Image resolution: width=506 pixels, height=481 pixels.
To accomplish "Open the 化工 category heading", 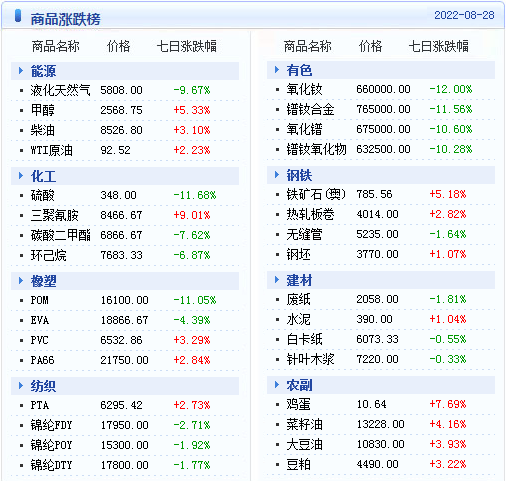I will point(43,176).
